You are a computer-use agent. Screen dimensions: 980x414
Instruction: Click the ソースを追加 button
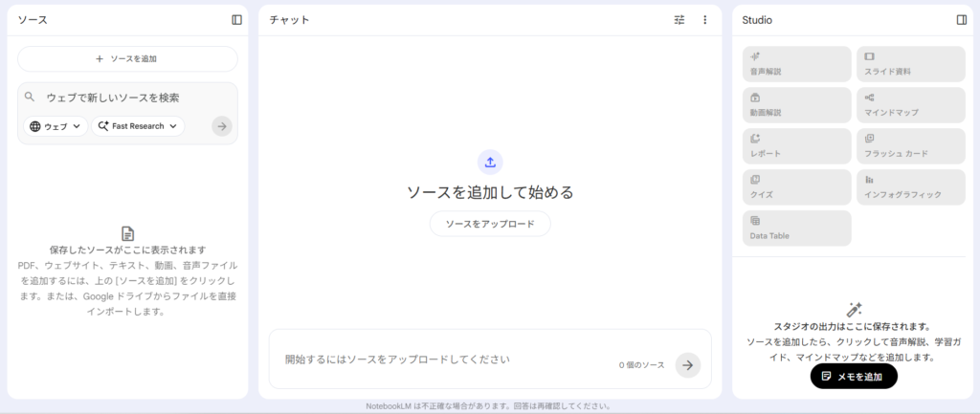(x=127, y=58)
